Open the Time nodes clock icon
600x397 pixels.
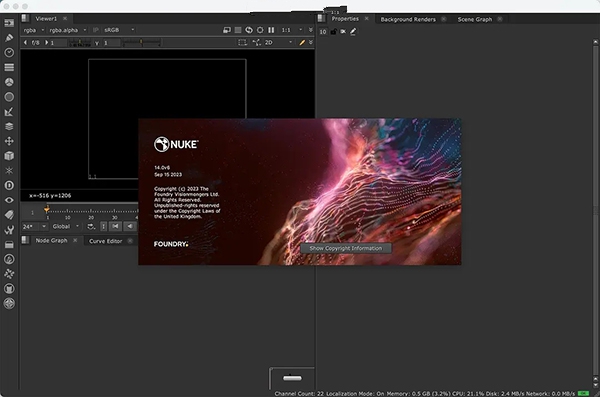click(x=9, y=52)
